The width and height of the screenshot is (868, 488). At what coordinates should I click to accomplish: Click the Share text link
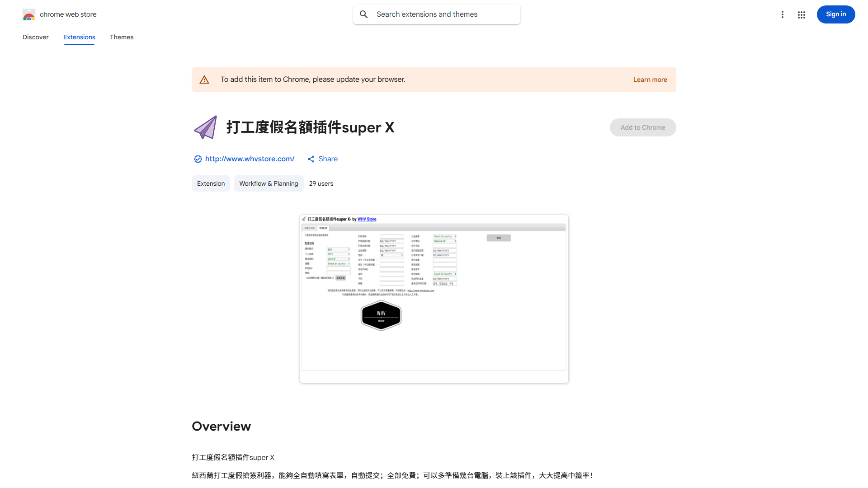point(328,159)
